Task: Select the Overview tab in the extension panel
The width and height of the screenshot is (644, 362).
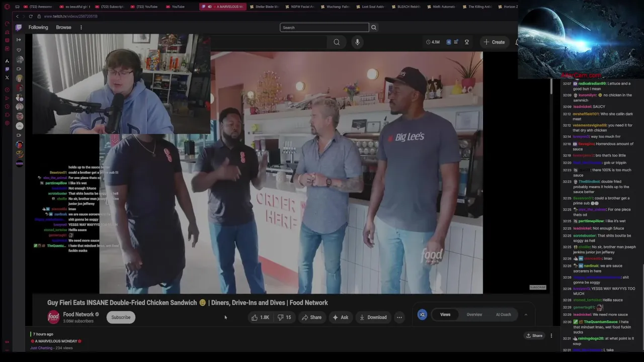Action: tap(474, 315)
